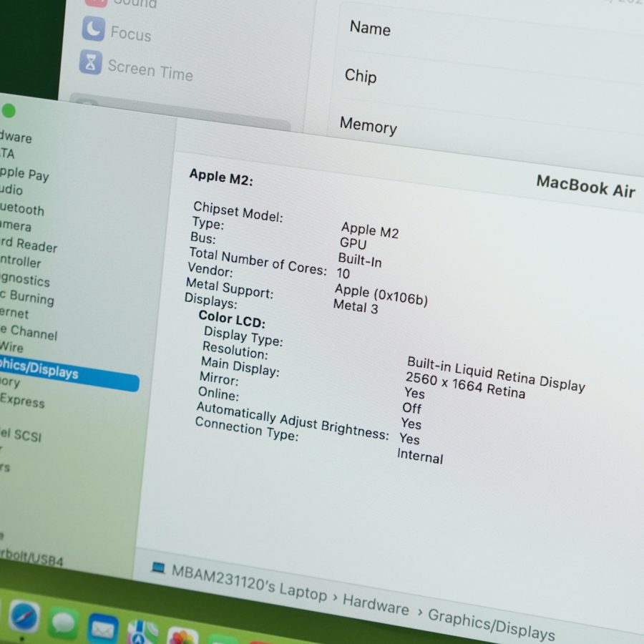The height and width of the screenshot is (644, 644).
Task: Open the Messages app in the Dock
Action: 63,623
